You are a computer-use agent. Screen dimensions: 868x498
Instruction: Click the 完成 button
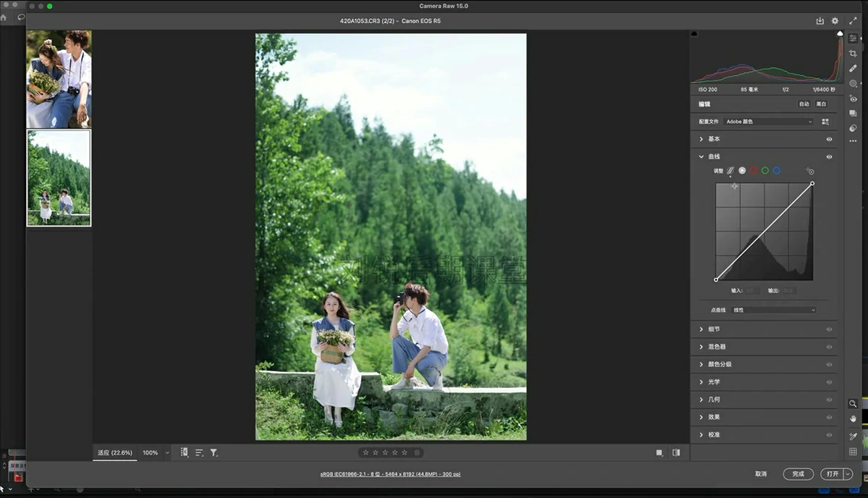pos(798,474)
